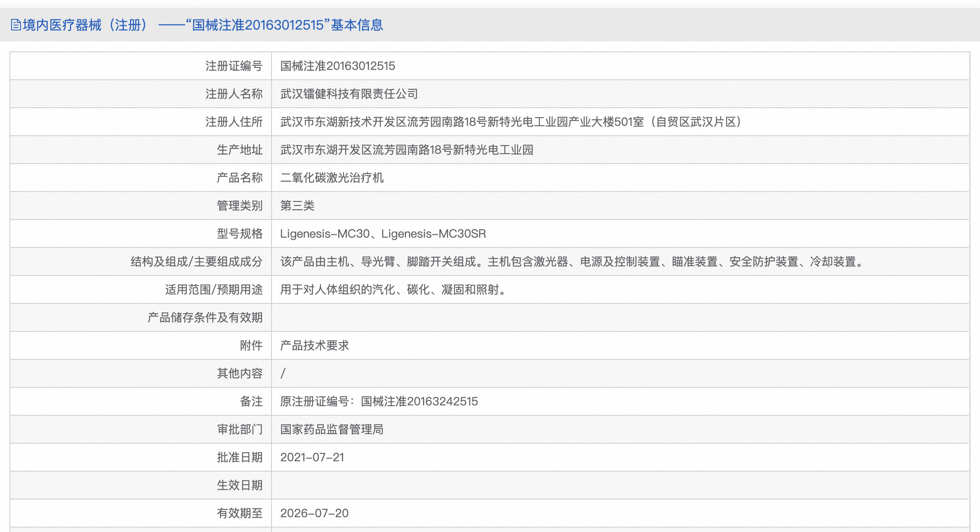This screenshot has width=980, height=532.
Task: Open the 产品技术要求 attachment
Action: pos(315,345)
